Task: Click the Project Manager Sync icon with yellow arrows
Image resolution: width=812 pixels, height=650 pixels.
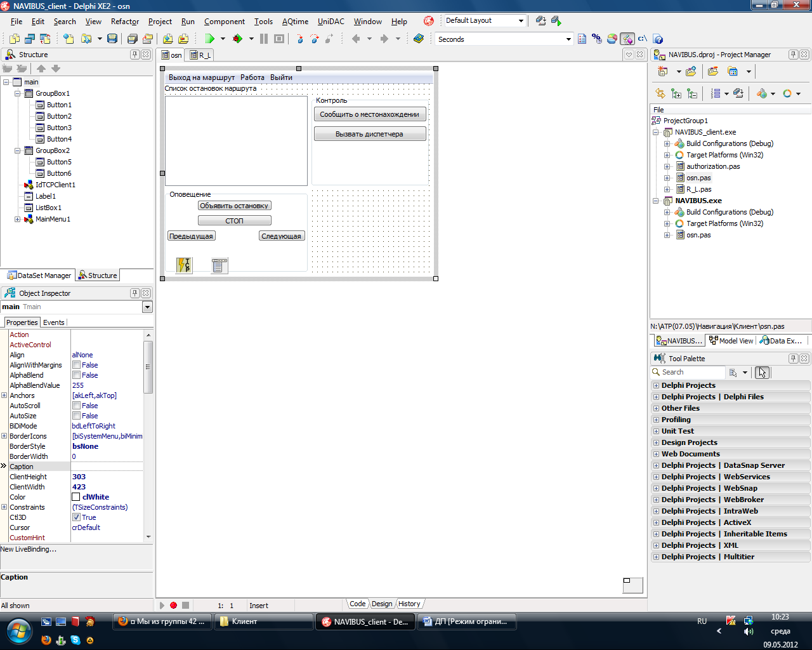Action: [x=660, y=93]
